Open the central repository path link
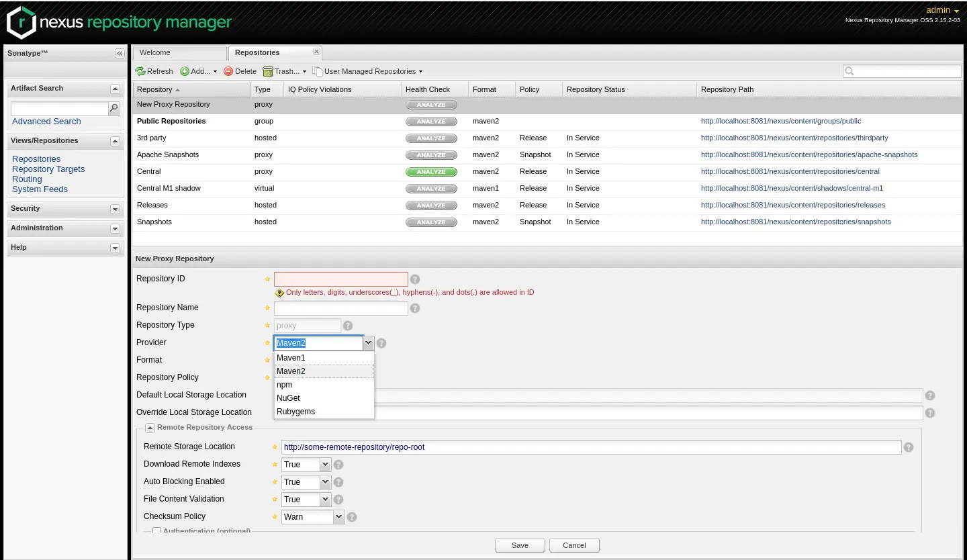Screen dimensions: 967x560 point(790,172)
